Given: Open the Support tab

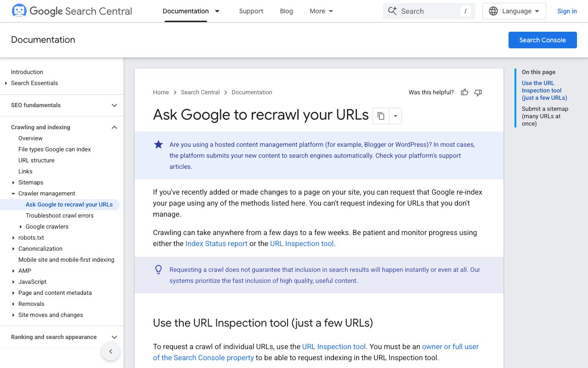Looking at the screenshot, I should click(x=251, y=11).
